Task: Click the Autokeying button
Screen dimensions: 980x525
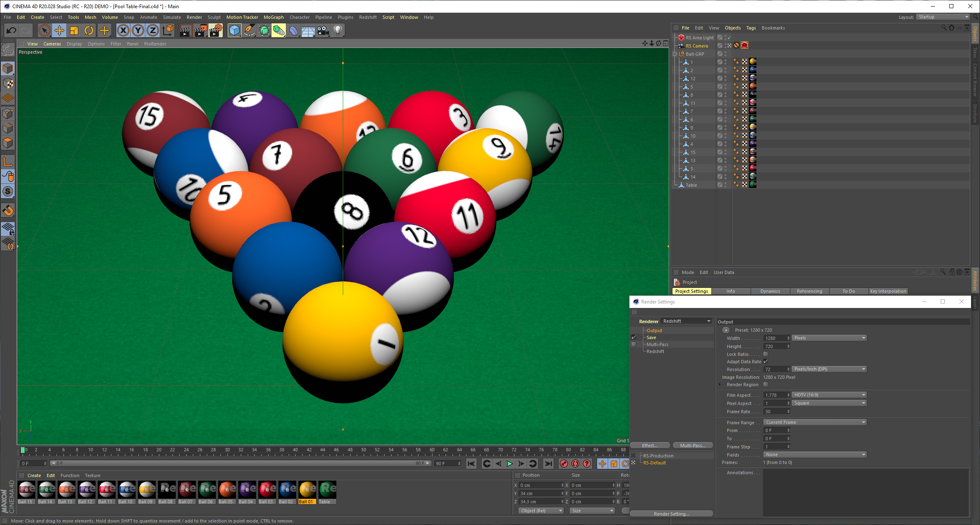Action: (x=575, y=464)
